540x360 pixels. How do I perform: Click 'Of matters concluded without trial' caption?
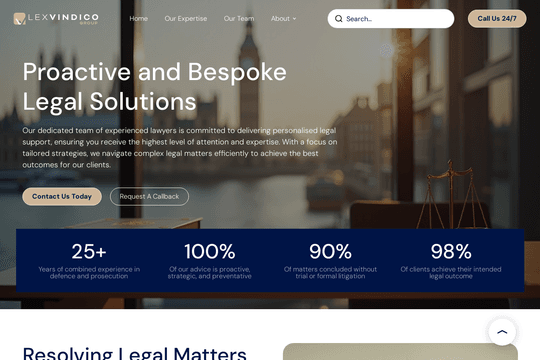click(x=330, y=272)
